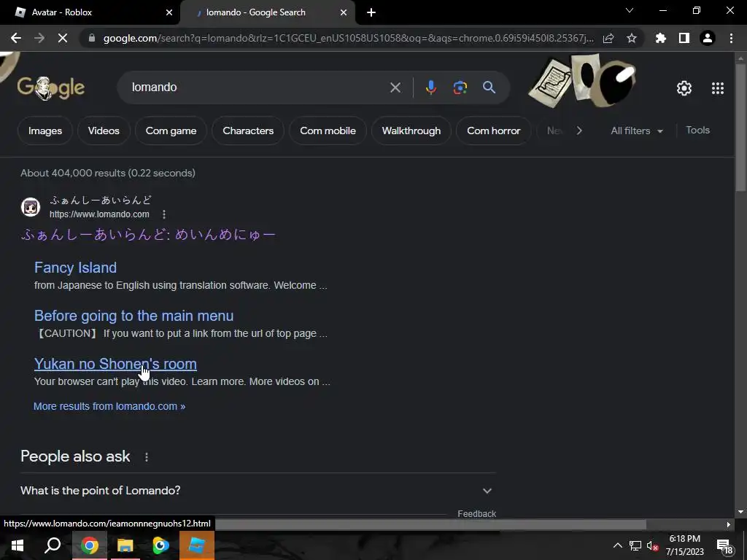Open the Chrome three-dot menu
The width and height of the screenshot is (747, 560).
point(731,38)
